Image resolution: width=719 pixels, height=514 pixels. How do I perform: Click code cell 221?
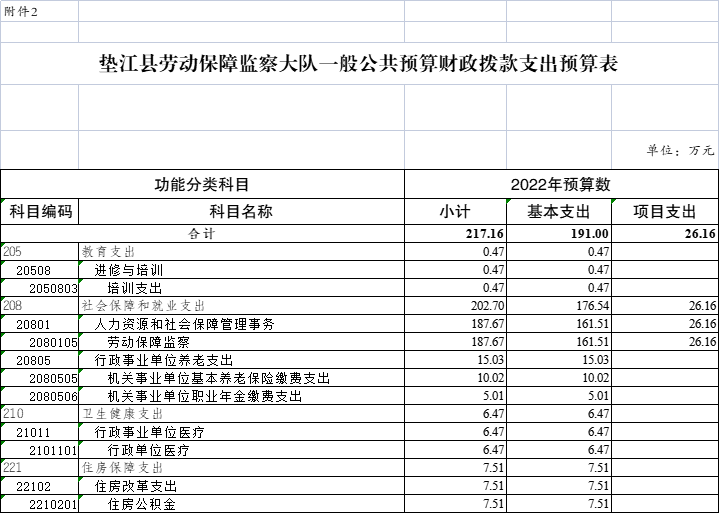pos(40,467)
